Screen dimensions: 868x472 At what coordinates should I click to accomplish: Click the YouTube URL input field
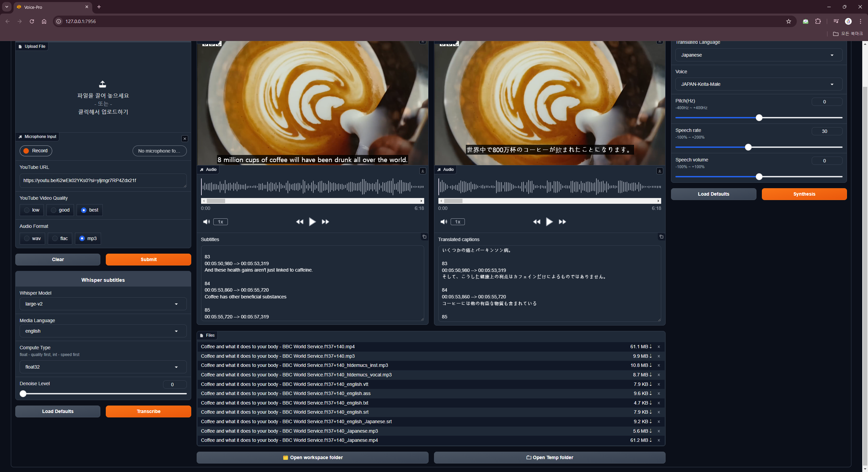pyautogui.click(x=103, y=180)
